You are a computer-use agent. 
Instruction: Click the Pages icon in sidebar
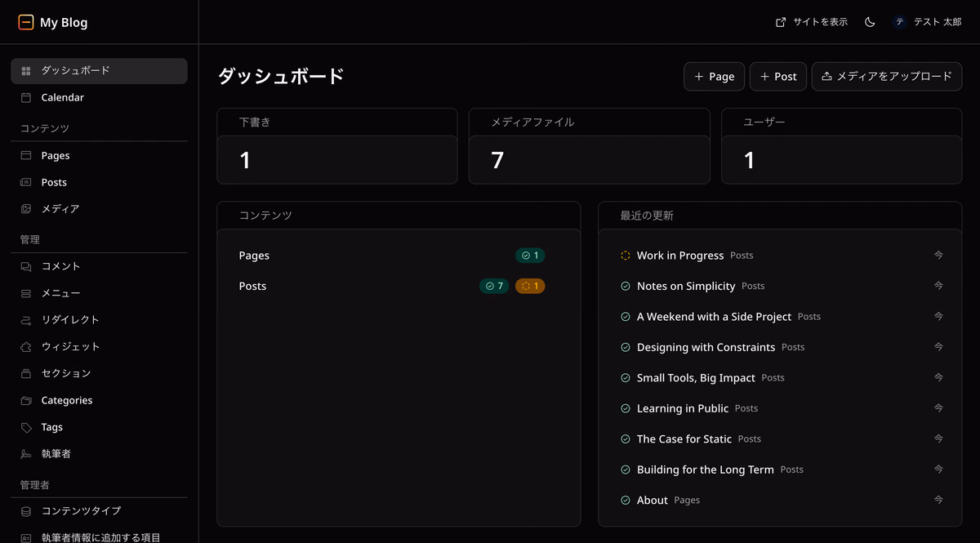click(x=26, y=156)
